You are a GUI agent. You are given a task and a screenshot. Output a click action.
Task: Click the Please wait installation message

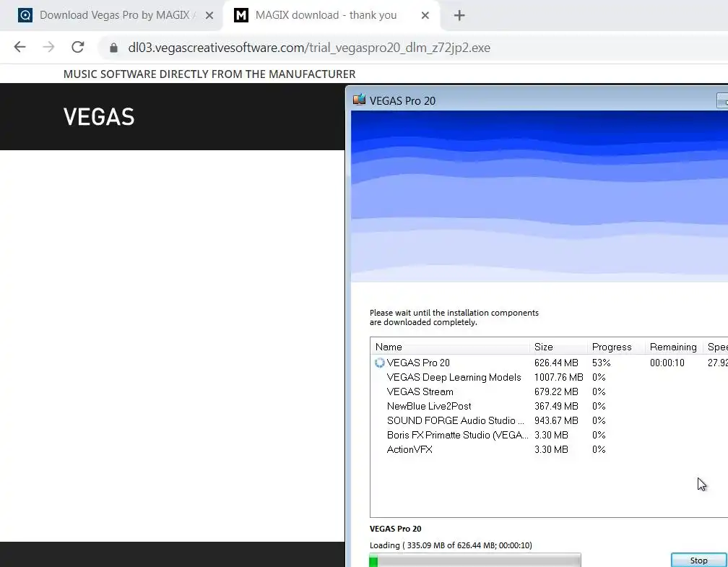[x=454, y=317]
